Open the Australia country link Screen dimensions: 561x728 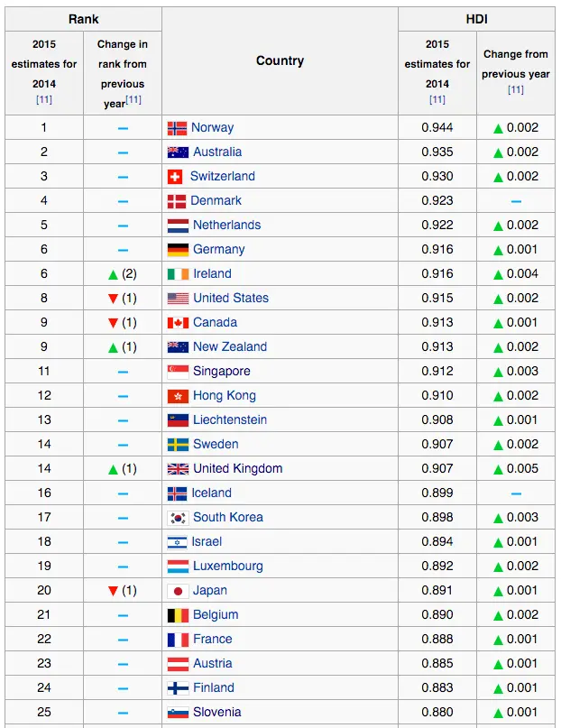pyautogui.click(x=217, y=152)
